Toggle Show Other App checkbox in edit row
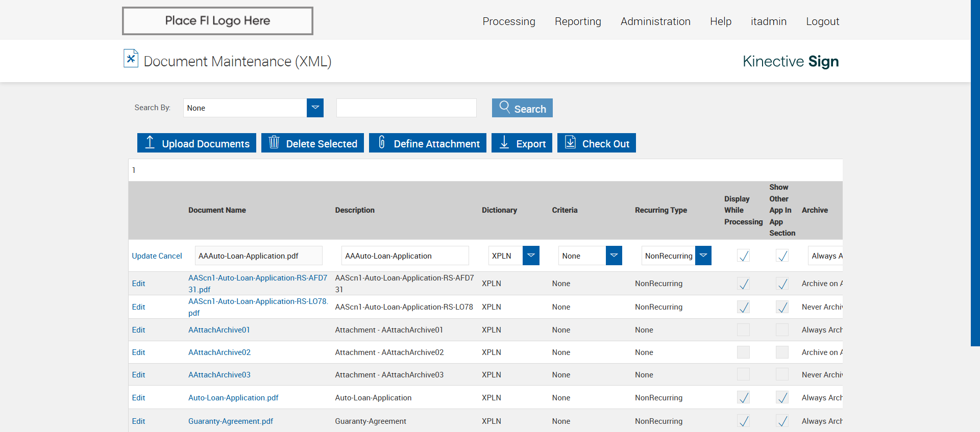 (781, 256)
